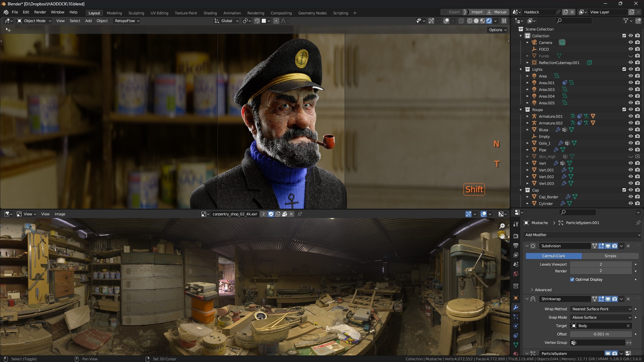Open the Scene properties tab icon
644x362 pixels.
[x=516, y=264]
